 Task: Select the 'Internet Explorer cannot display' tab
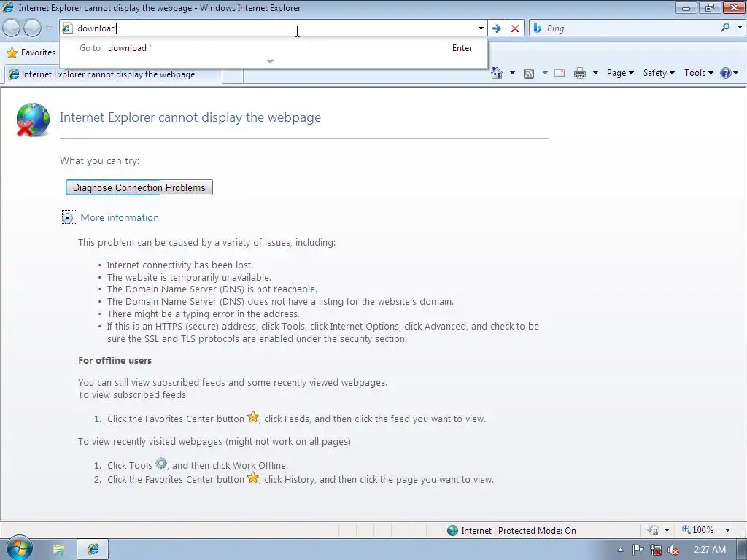[113, 74]
